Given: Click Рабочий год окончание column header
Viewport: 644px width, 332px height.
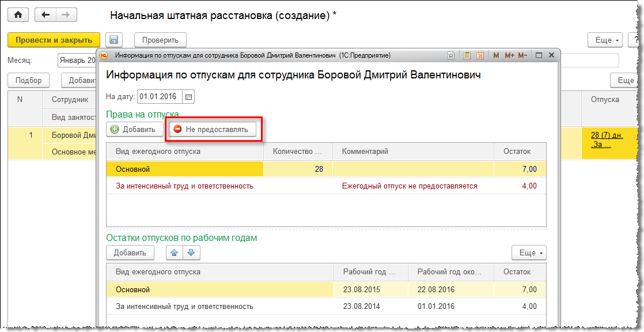Looking at the screenshot, I should coord(450,271).
